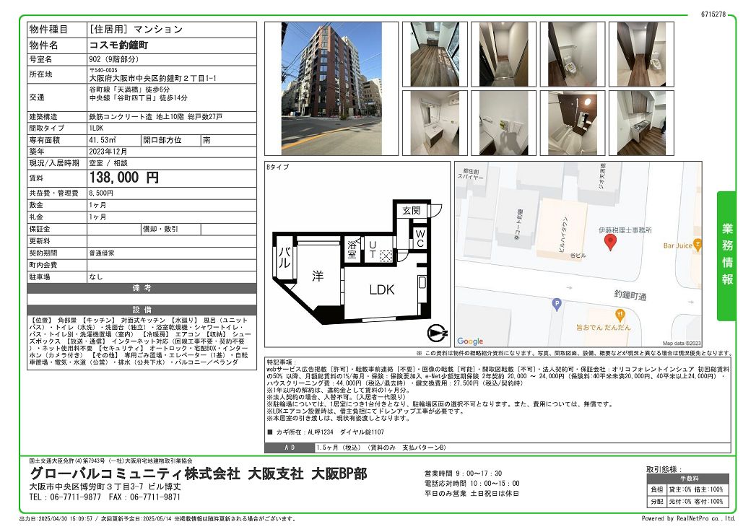Click the 空室 / 相談 availability value
The height and width of the screenshot is (532, 756).
pyautogui.click(x=108, y=163)
